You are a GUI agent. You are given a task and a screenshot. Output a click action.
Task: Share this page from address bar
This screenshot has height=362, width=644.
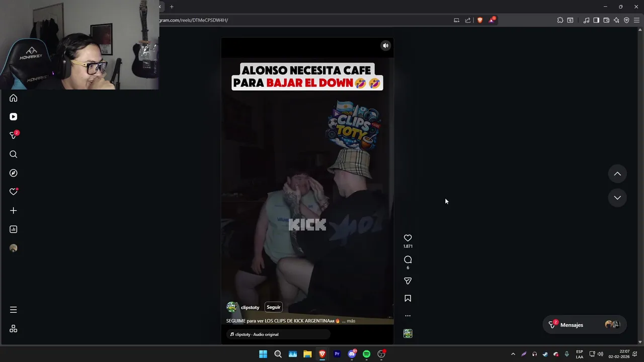click(x=468, y=20)
